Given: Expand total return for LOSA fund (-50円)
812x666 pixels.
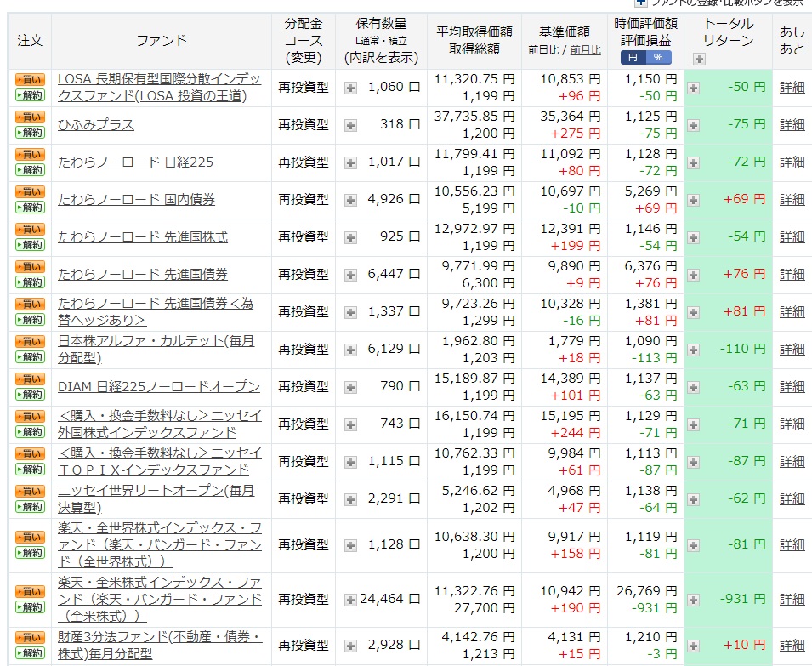Looking at the screenshot, I should tap(694, 88).
